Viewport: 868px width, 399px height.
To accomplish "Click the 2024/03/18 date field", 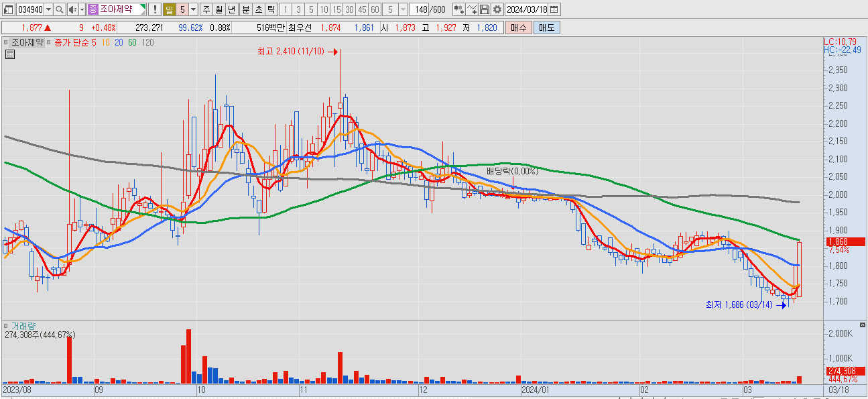I will point(528,9).
